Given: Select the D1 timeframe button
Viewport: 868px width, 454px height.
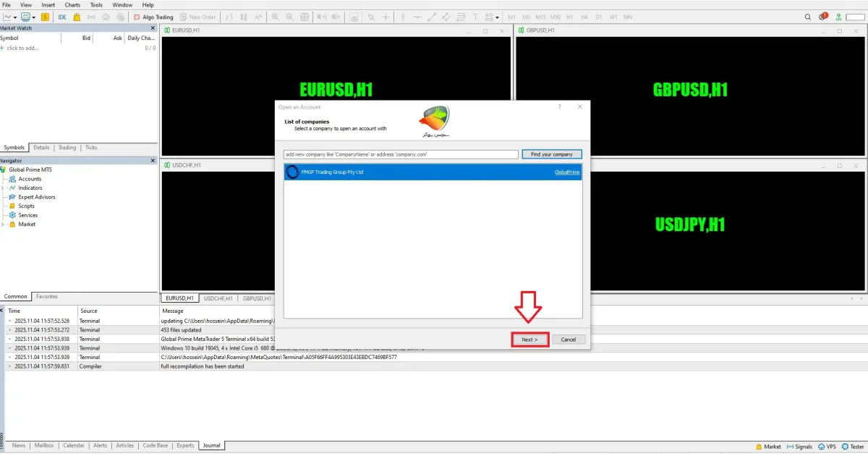Looking at the screenshot, I should (598, 17).
